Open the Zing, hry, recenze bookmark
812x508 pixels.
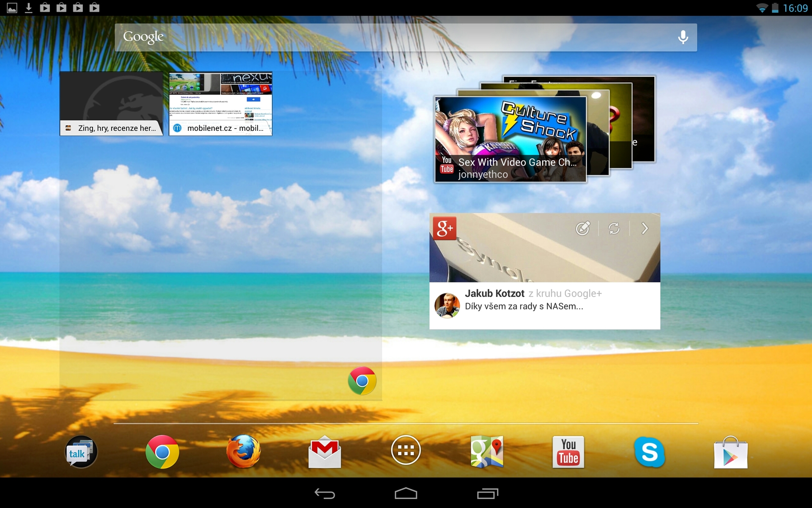(x=111, y=104)
